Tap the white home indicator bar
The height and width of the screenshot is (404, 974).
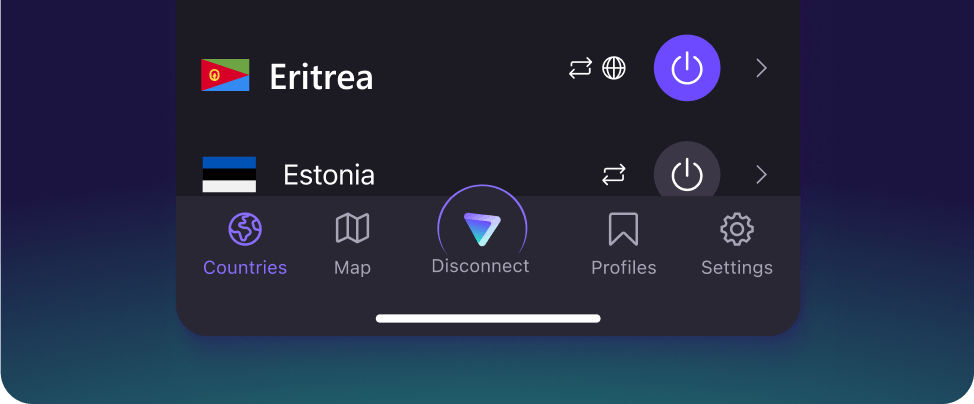[488, 318]
